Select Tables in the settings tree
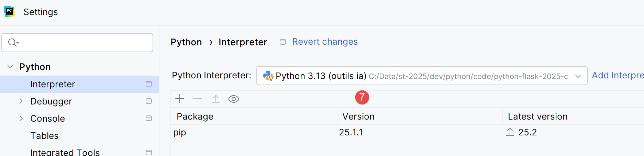 pyautogui.click(x=44, y=136)
